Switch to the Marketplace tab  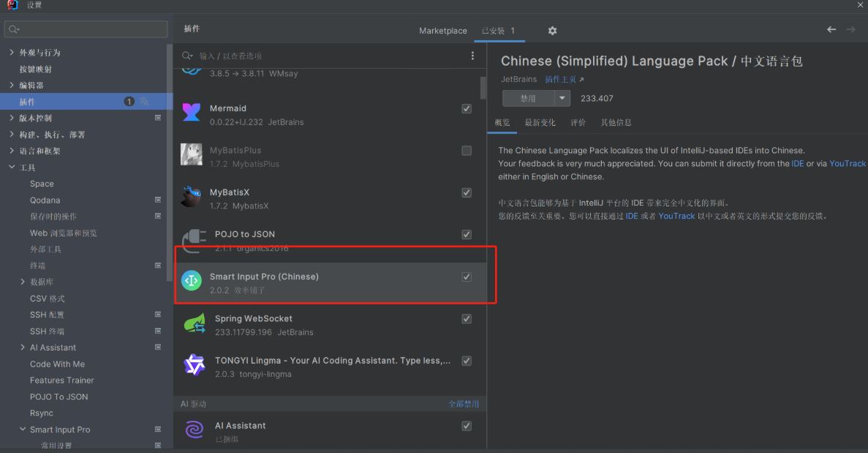tap(443, 31)
